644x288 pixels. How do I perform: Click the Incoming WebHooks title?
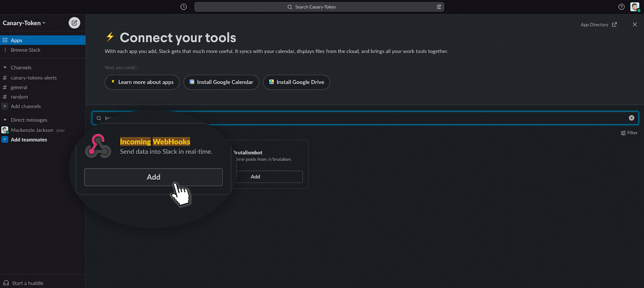155,142
